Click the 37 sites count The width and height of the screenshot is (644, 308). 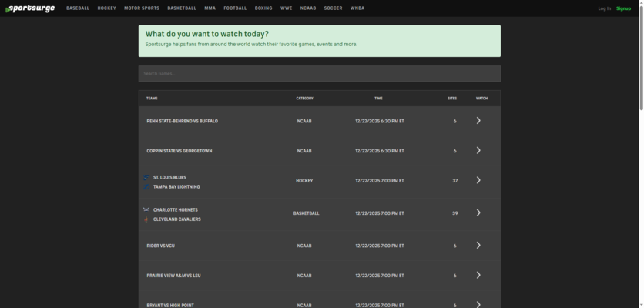click(454, 181)
